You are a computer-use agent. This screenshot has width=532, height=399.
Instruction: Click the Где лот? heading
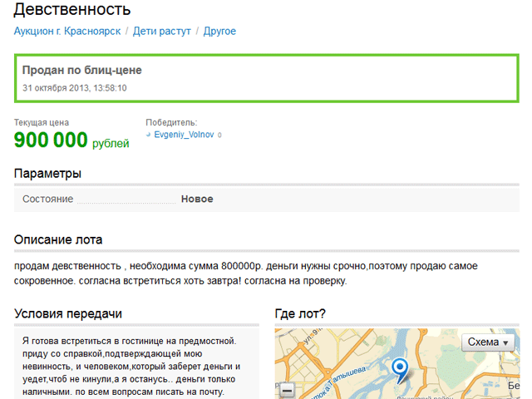pos(300,313)
